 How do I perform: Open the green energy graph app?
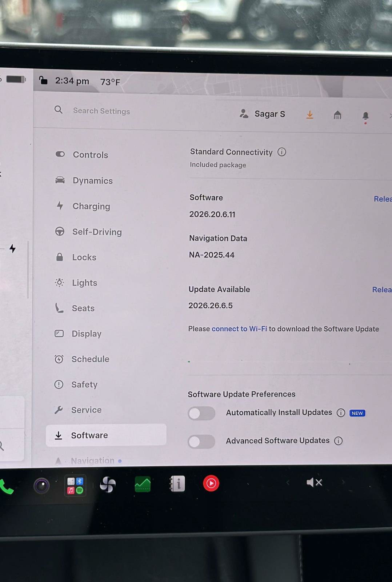143,484
